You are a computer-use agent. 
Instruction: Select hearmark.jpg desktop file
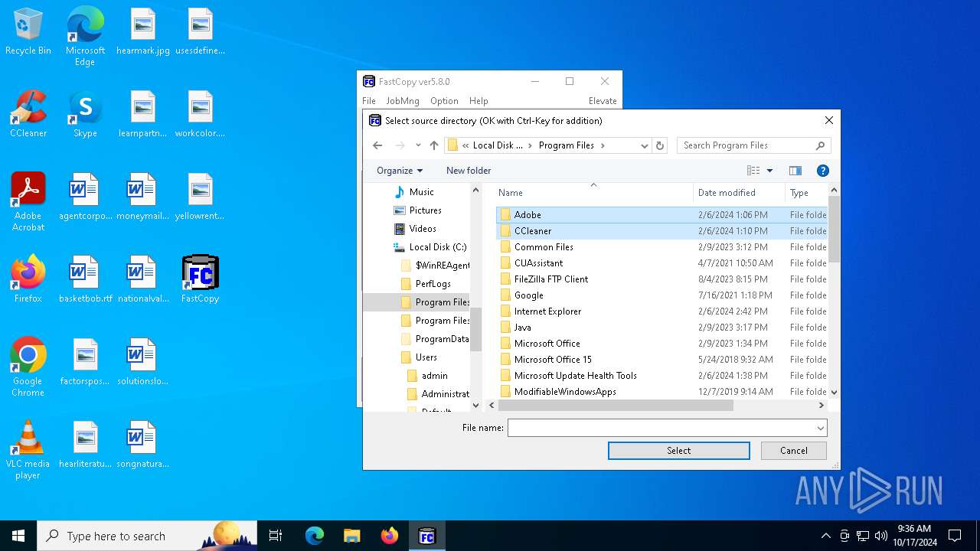coord(143,32)
